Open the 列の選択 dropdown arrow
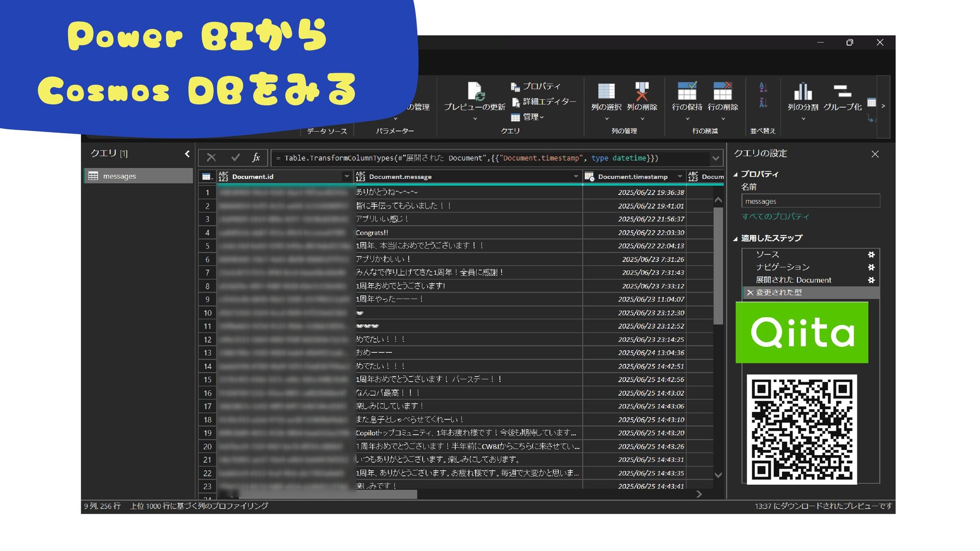This screenshot has height=551, width=980. point(606,119)
